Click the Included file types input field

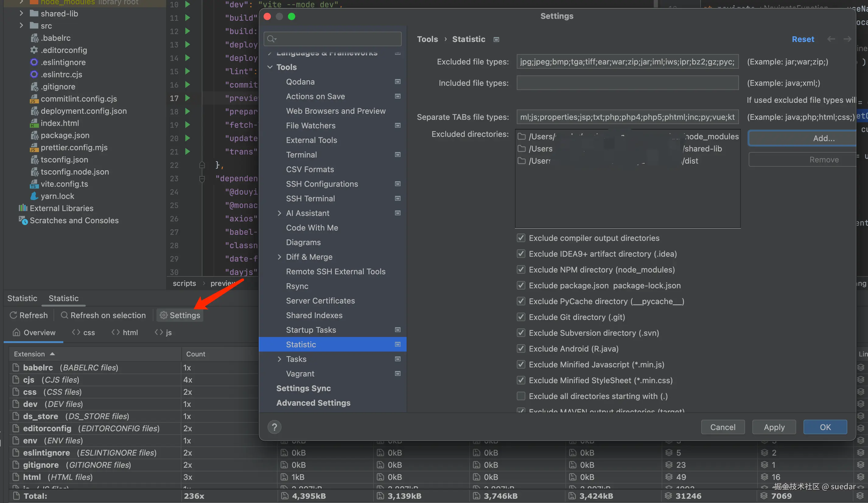point(627,83)
